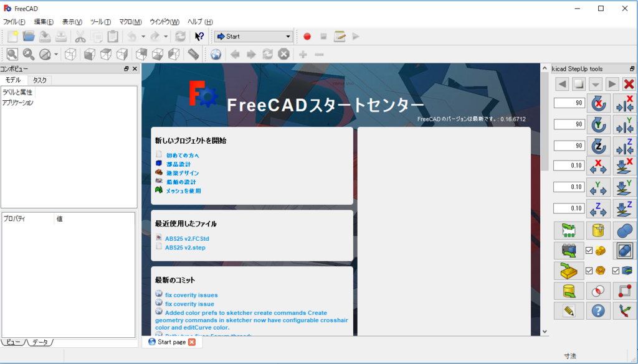This screenshot has height=364, width=638.
Task: Open recent file ABS25 v2.FCStd
Action: pyautogui.click(x=187, y=239)
